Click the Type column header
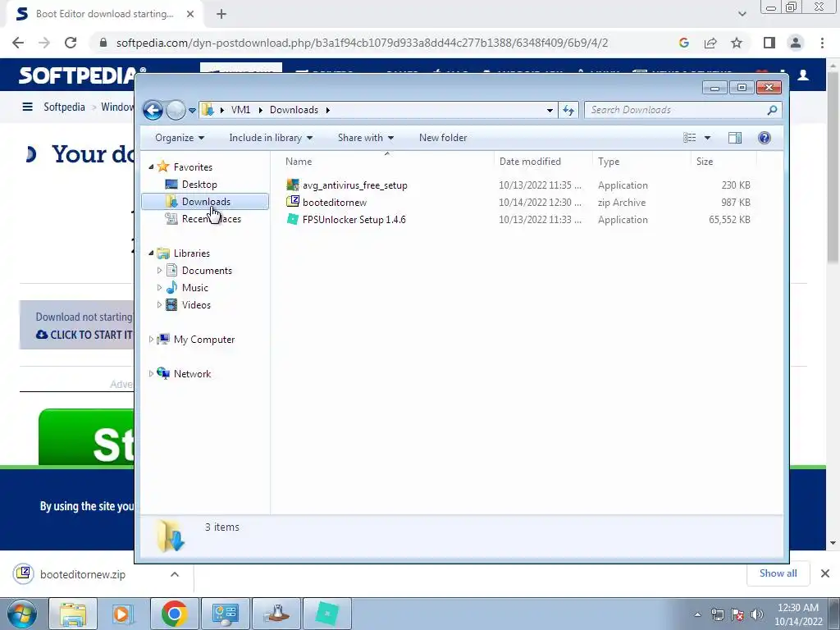This screenshot has height=630, width=840. tap(609, 162)
